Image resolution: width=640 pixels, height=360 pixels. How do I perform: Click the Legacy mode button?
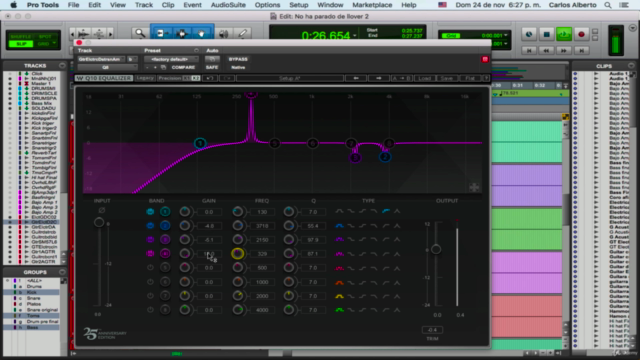(x=145, y=78)
